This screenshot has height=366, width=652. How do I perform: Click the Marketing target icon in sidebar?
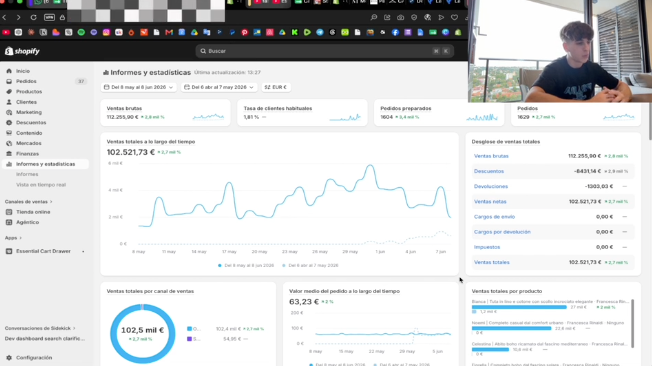point(9,112)
